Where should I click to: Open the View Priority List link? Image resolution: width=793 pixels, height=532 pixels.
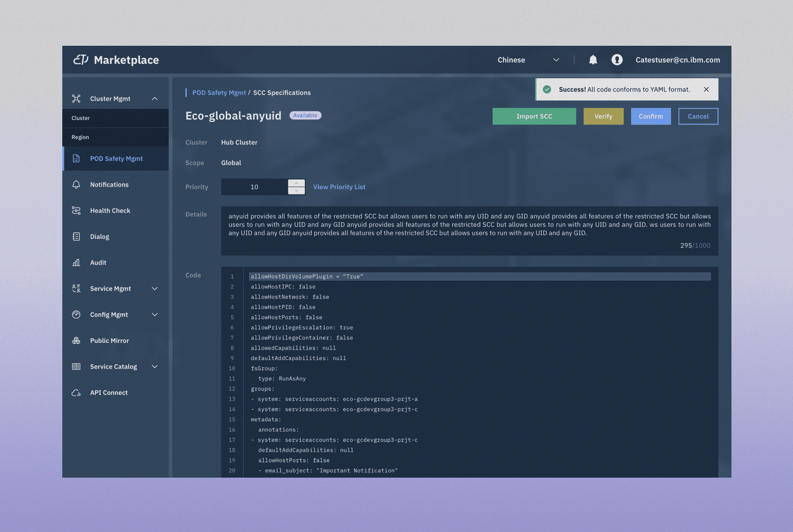(339, 187)
